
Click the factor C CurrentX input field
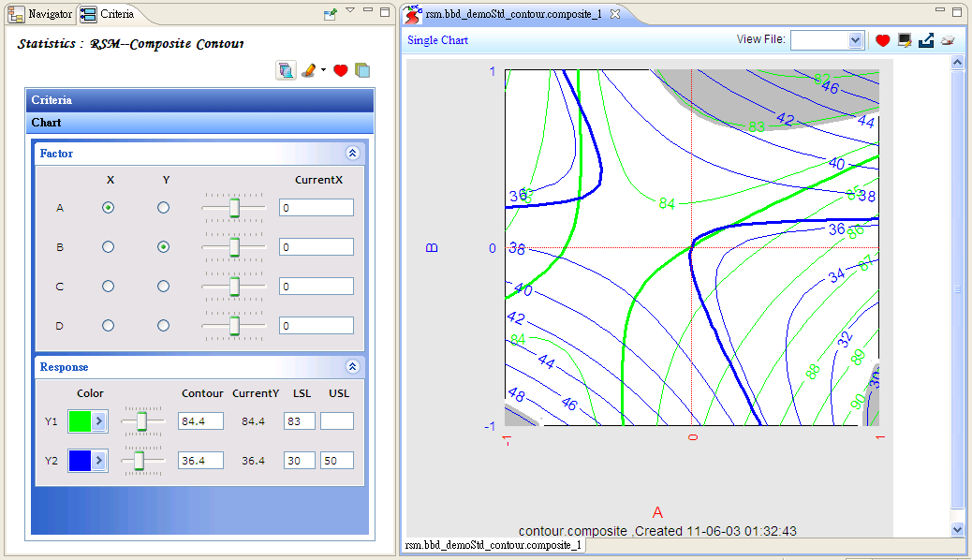[317, 287]
